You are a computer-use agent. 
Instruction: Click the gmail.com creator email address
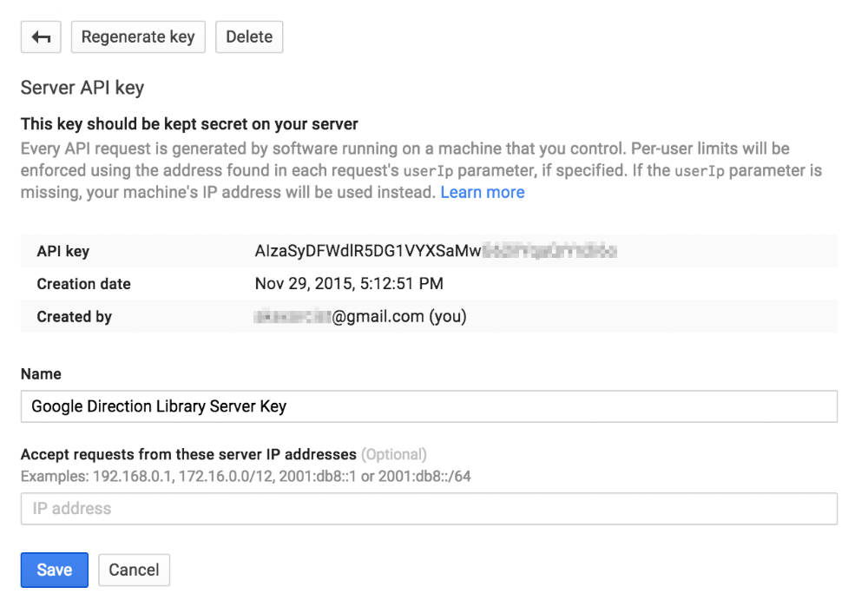pyautogui.click(x=360, y=317)
